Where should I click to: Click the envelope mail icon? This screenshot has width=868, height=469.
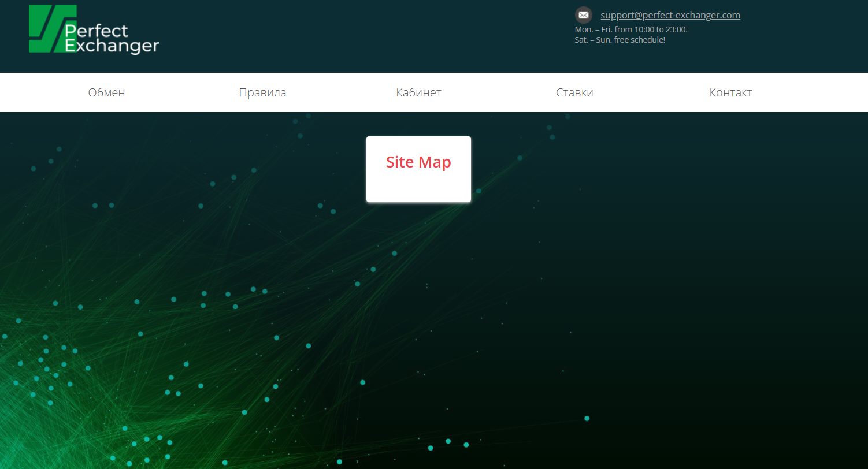584,15
